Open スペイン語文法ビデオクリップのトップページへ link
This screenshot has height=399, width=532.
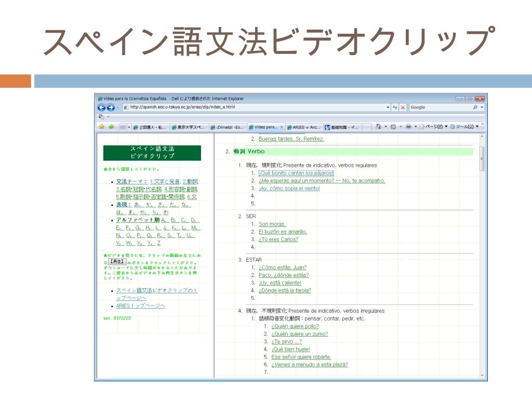pyautogui.click(x=156, y=294)
